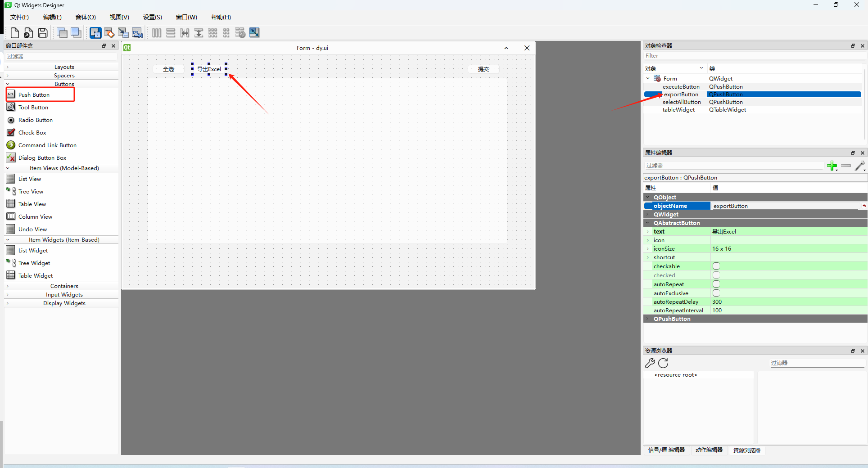Collapse the Form tree in object inspector
Viewport: 868px width, 468px height.
pyautogui.click(x=648, y=78)
